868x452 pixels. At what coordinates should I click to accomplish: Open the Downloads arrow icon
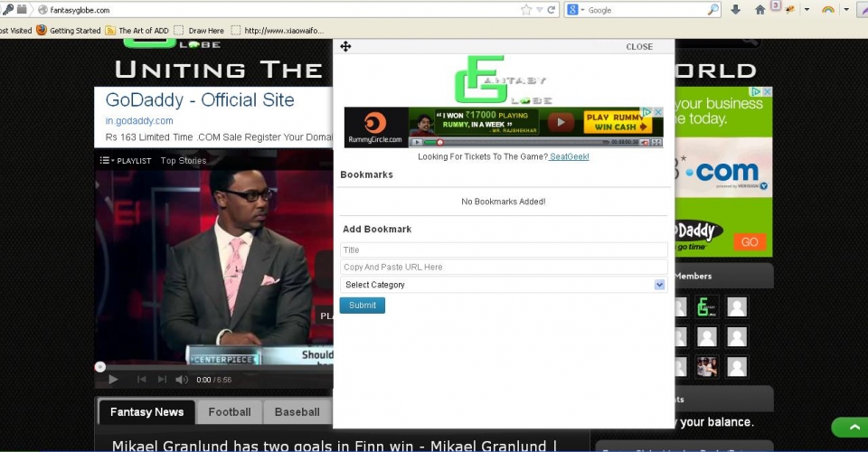pyautogui.click(x=736, y=10)
